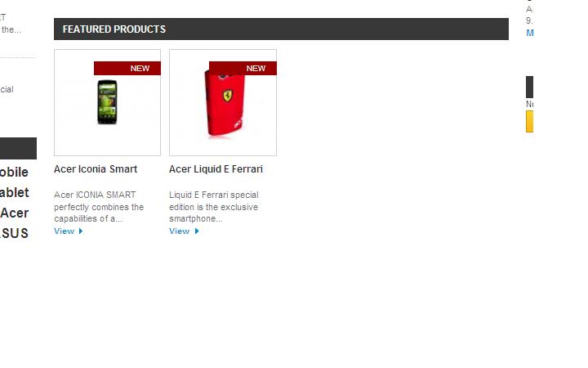
Task: Open the Acer Iconia Smart product thumbnail
Action: point(107,102)
